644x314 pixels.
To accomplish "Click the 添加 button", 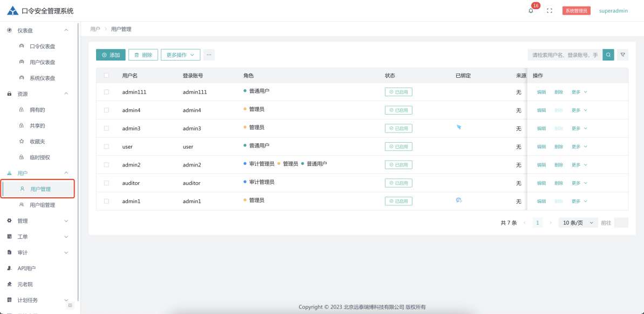I will click(x=111, y=55).
